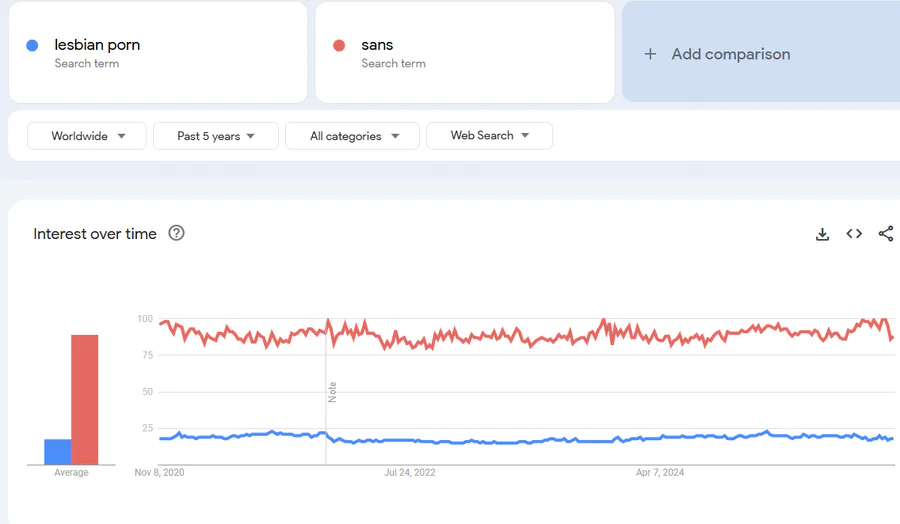Click the embed code icon
The image size is (900, 524).
point(854,234)
